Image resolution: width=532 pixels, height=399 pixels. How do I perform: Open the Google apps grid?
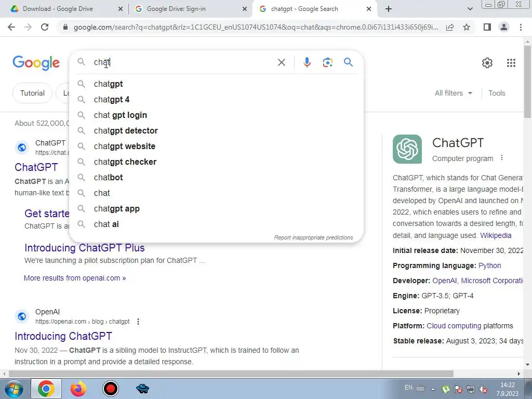pyautogui.click(x=511, y=63)
